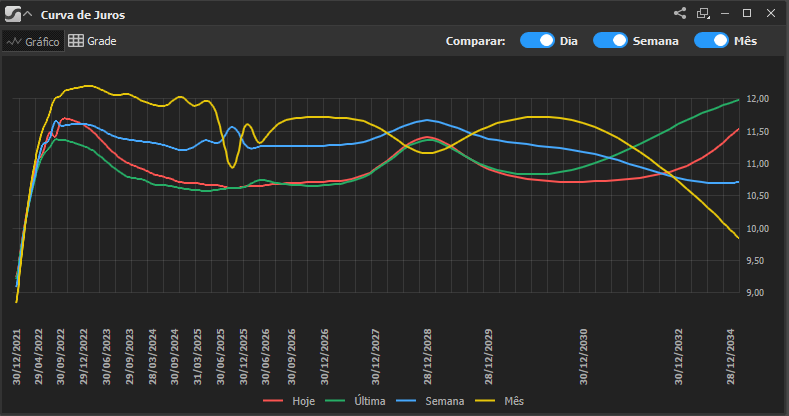The image size is (789, 416).
Task: Minimize the Curva de Juros window
Action: [x=725, y=14]
